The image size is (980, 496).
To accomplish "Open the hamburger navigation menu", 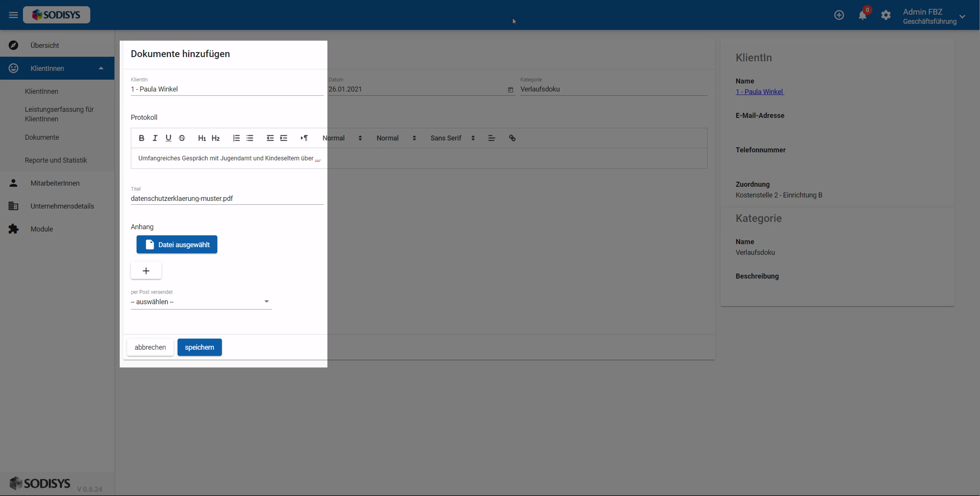I will click(13, 15).
